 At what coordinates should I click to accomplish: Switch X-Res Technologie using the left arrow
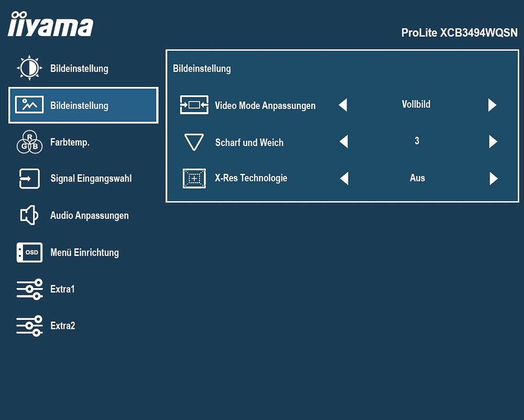point(344,178)
